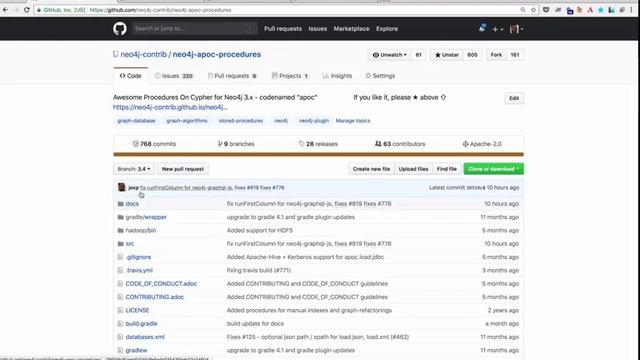Image resolution: width=640 pixels, height=360 pixels.
Task: Click the language breakdown color bar
Action: pyautogui.click(x=318, y=154)
